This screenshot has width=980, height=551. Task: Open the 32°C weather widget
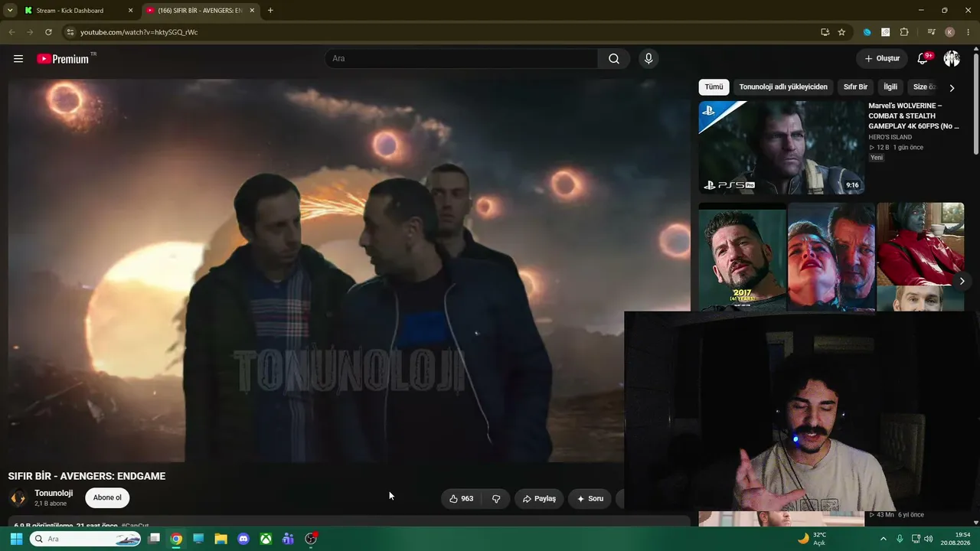pos(812,539)
